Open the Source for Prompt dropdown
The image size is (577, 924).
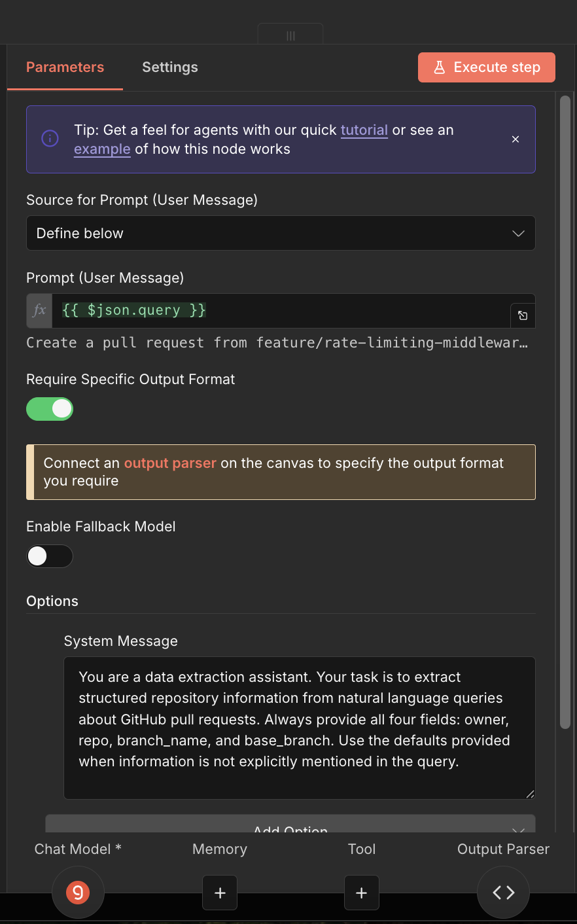[x=280, y=233]
